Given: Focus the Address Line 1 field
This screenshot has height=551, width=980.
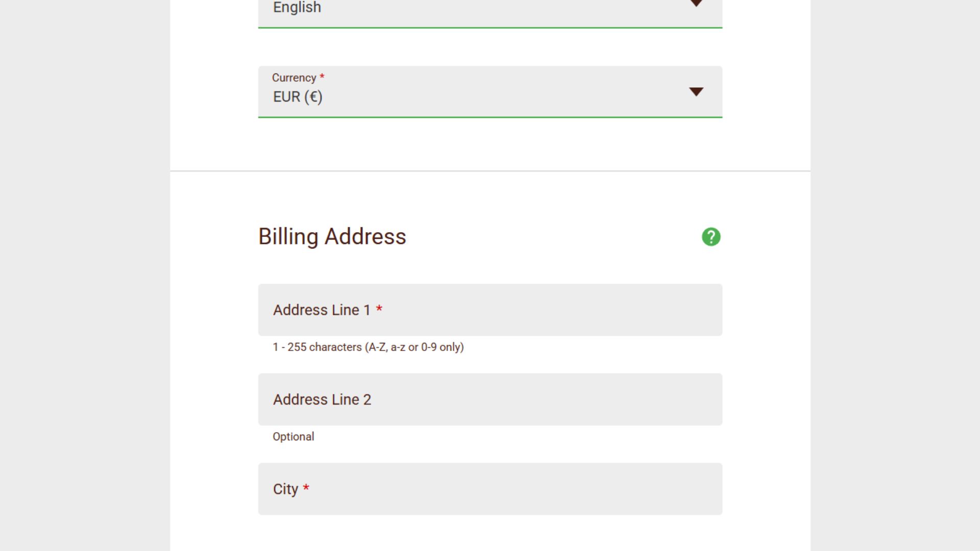Looking at the screenshot, I should point(490,310).
